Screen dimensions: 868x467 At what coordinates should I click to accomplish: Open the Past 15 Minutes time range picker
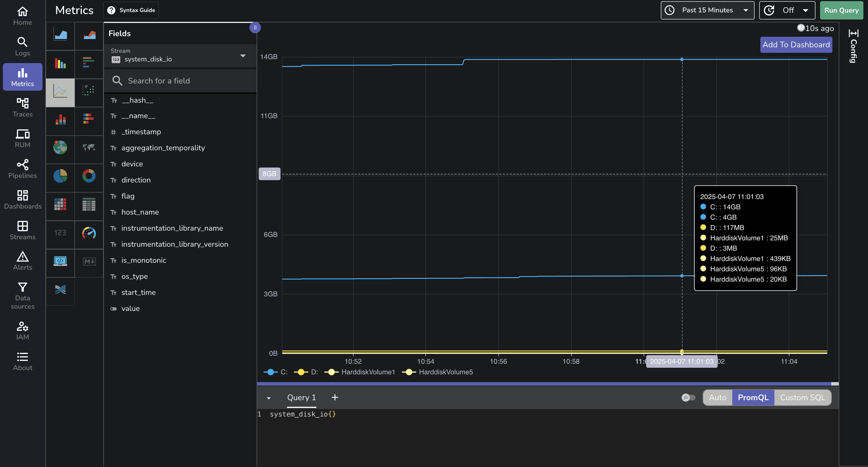[707, 10]
